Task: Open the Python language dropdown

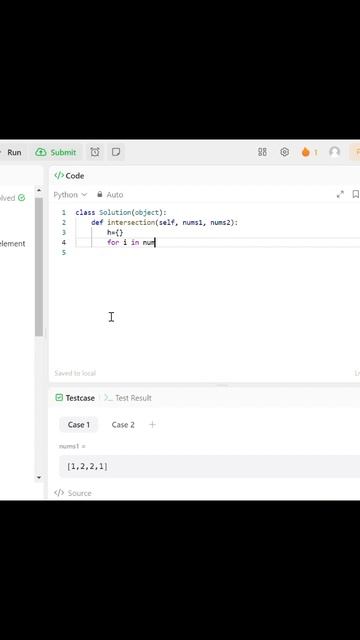Action: tap(70, 195)
